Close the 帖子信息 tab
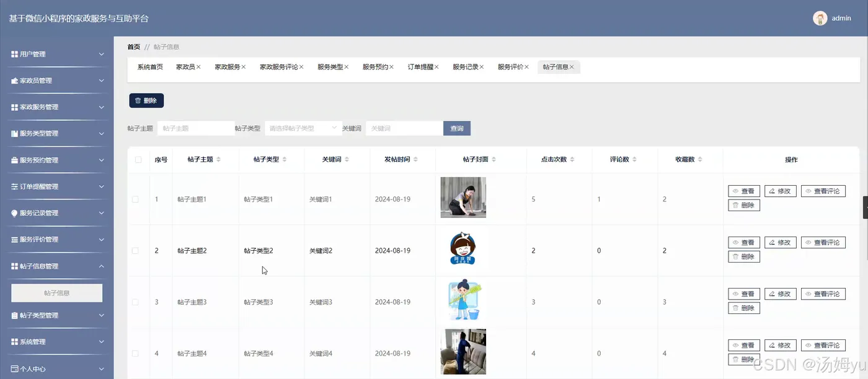This screenshot has width=868, height=379. point(572,67)
